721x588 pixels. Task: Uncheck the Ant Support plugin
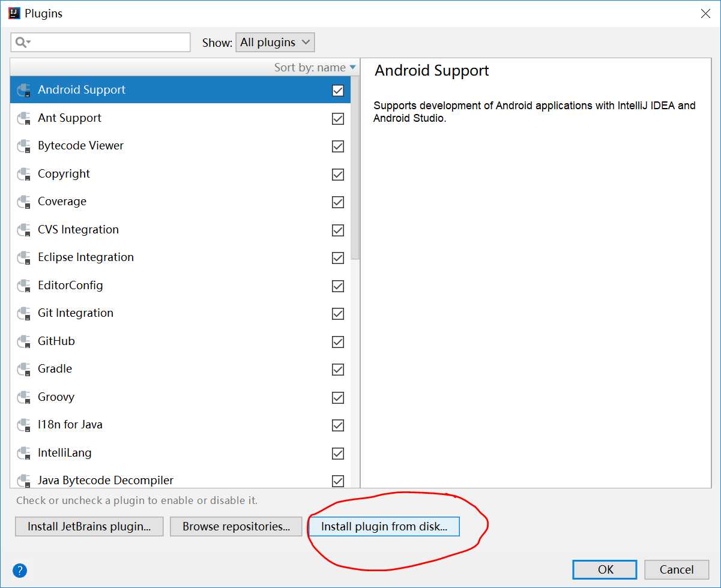click(x=338, y=119)
